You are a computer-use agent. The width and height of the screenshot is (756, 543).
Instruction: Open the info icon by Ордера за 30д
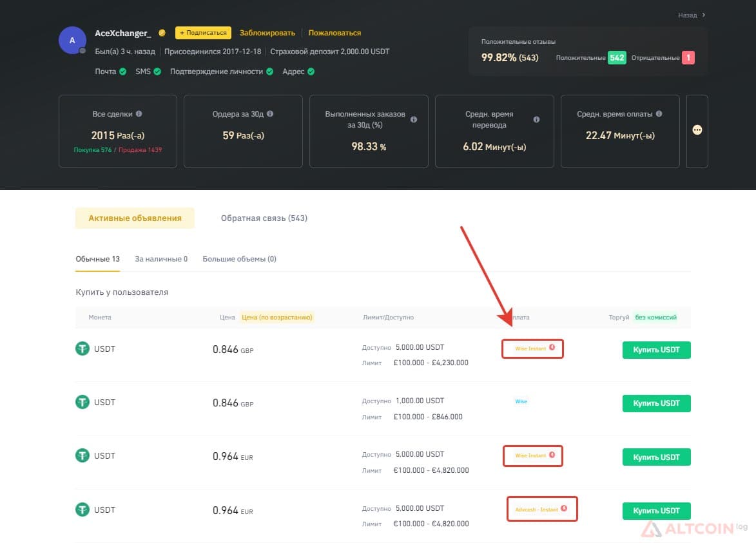(x=270, y=114)
